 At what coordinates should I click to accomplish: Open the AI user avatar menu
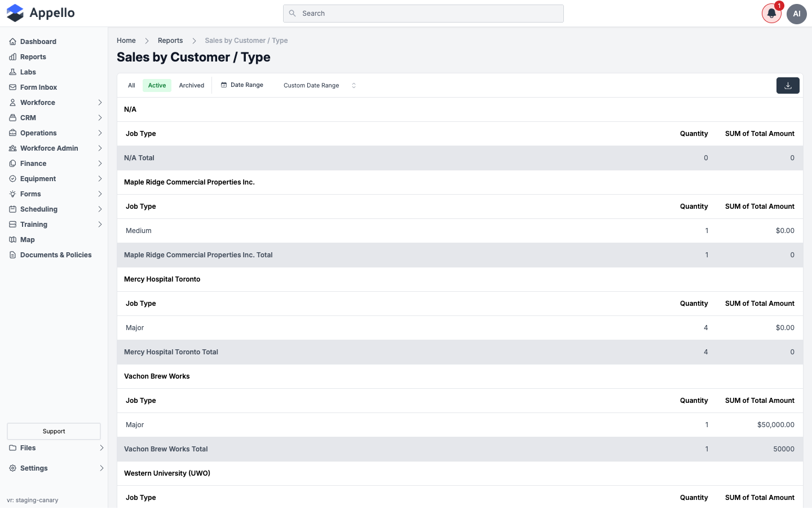click(x=797, y=14)
